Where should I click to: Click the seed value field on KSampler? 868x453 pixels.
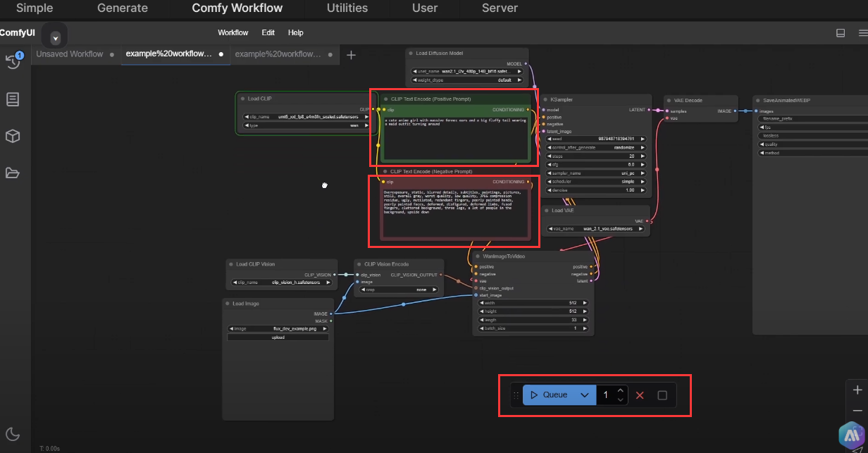[x=595, y=139]
